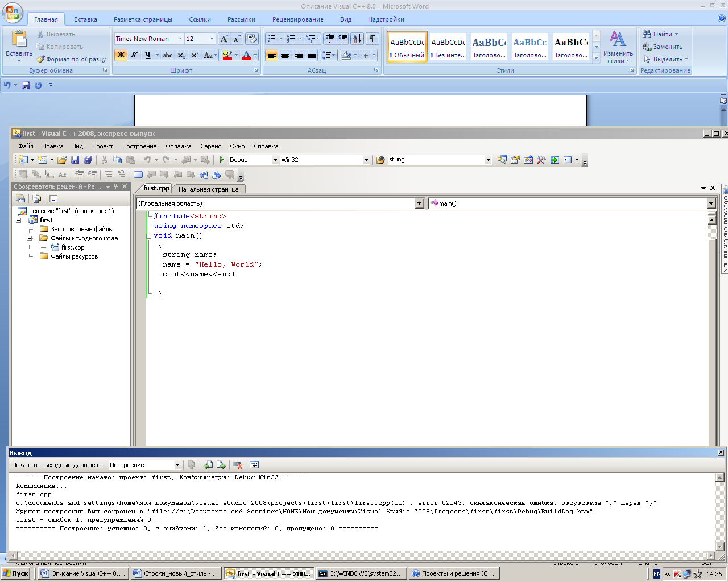Toggle Align Left in Word ribbon
Image resolution: width=728 pixels, height=582 pixels.
(x=272, y=55)
